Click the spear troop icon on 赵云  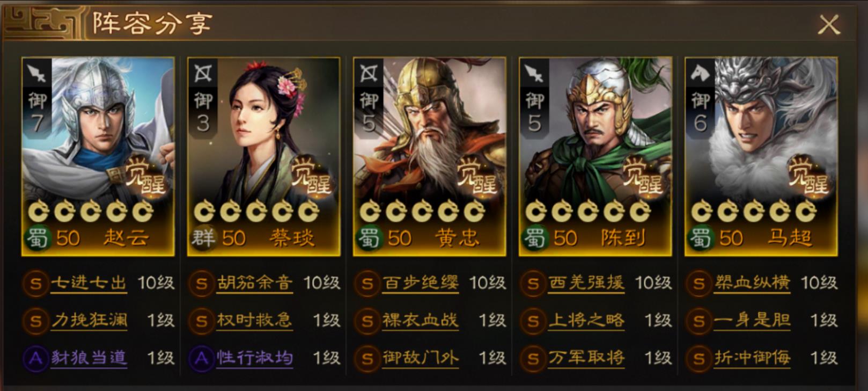(37, 73)
